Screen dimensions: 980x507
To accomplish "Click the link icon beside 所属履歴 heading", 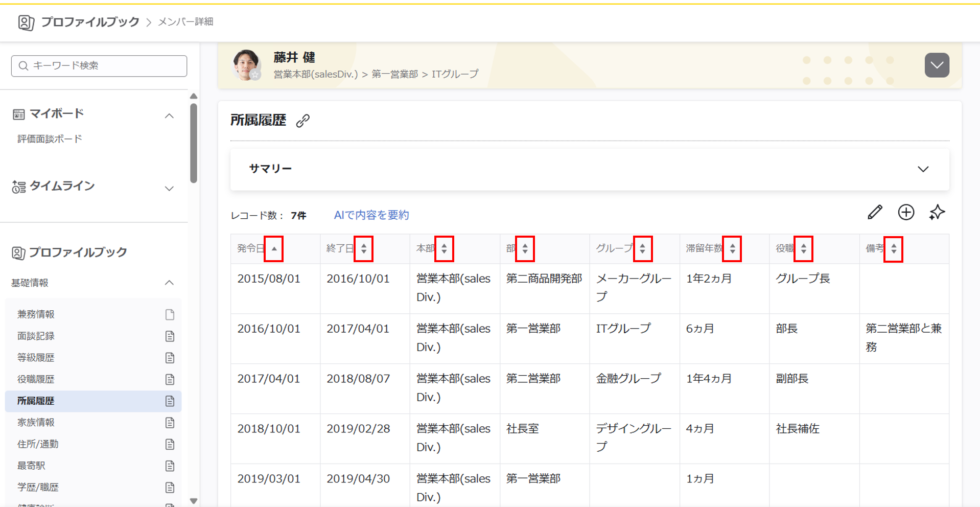I will 303,121.
